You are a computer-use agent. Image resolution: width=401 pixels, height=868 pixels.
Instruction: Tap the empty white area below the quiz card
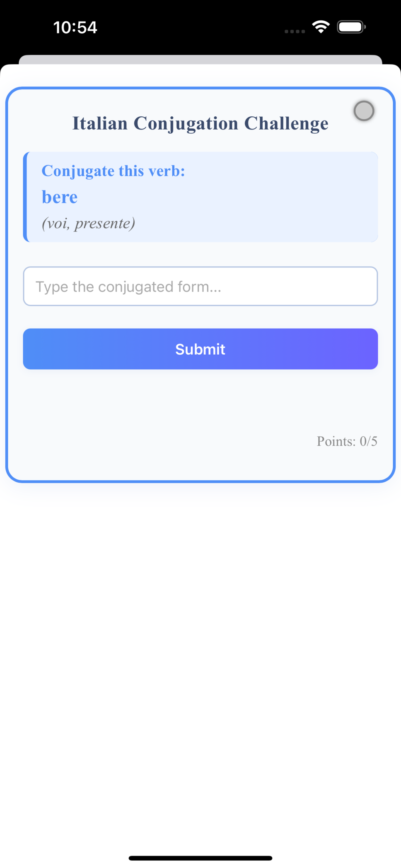(x=200, y=662)
